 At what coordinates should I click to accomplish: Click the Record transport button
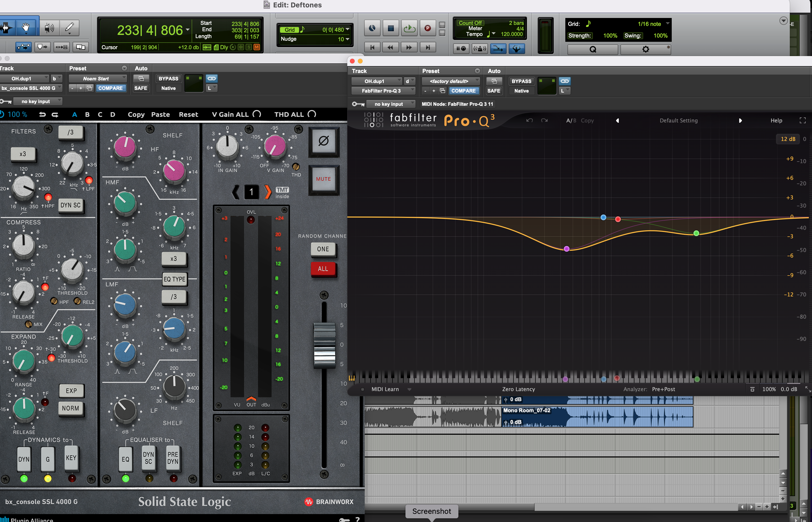pos(428,28)
